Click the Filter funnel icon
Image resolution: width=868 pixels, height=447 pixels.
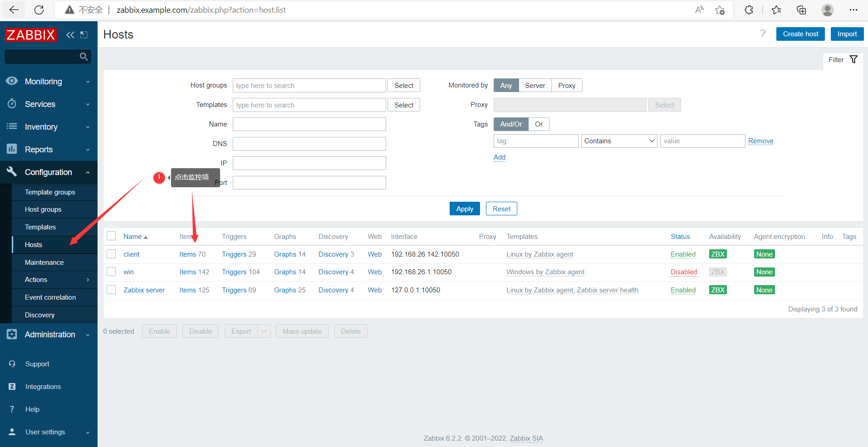(x=853, y=59)
